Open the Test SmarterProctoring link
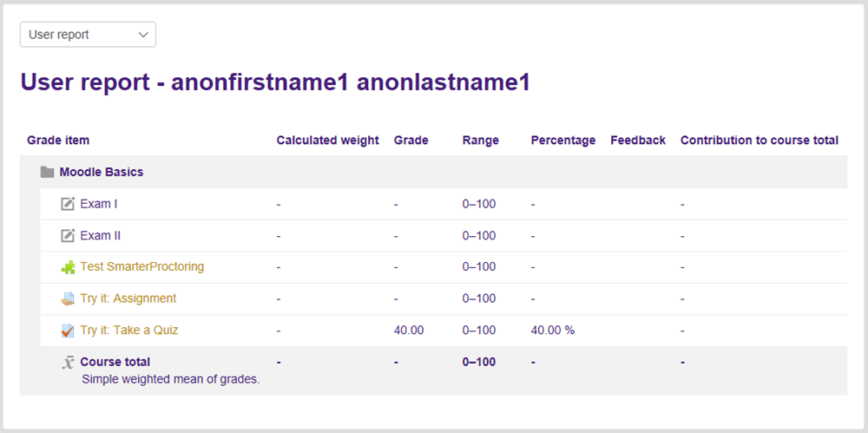Viewport: 868px width, 433px height. click(x=142, y=266)
